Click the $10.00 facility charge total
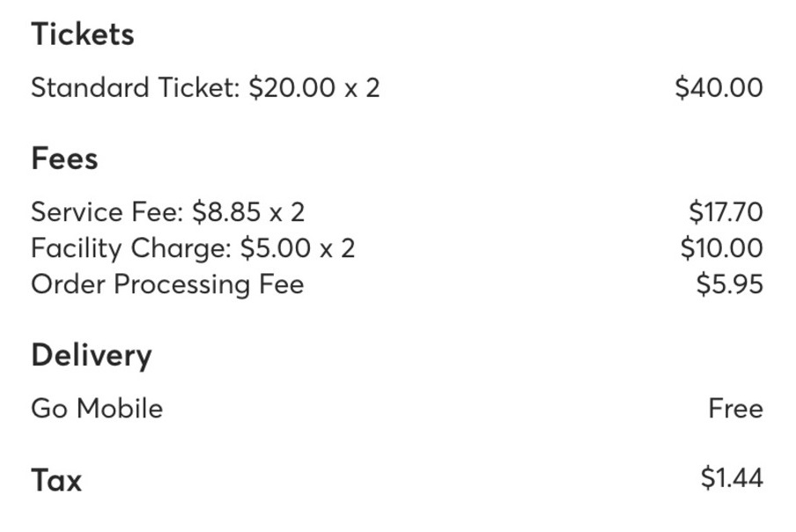796x532 pixels. pyautogui.click(x=721, y=248)
